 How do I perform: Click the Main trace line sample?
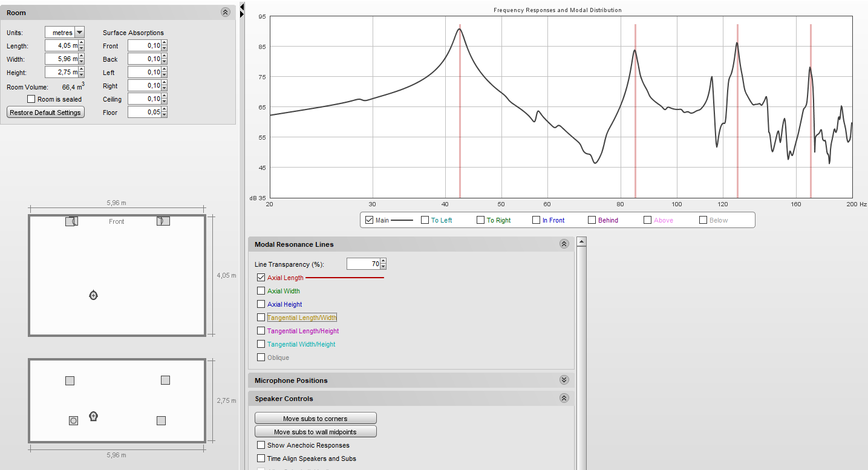402,220
